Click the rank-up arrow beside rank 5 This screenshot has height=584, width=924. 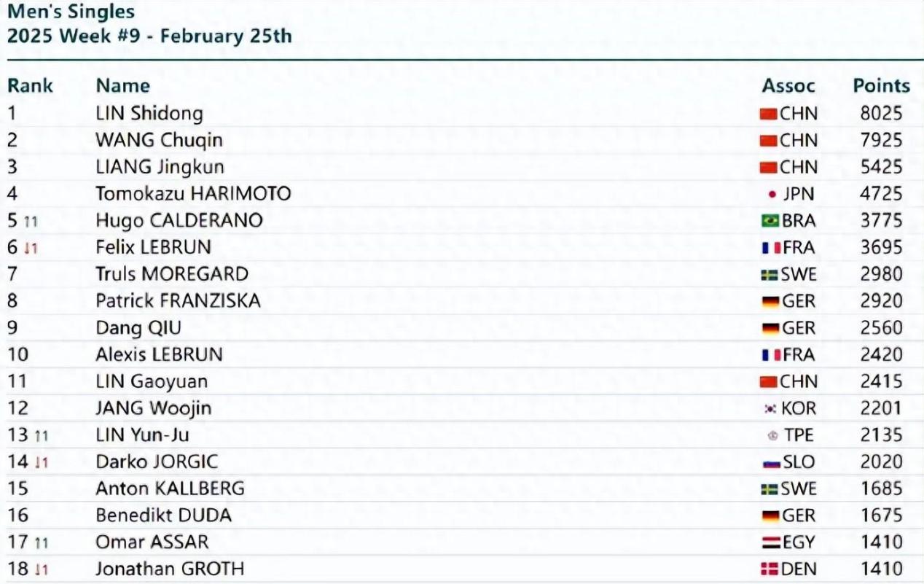30,222
